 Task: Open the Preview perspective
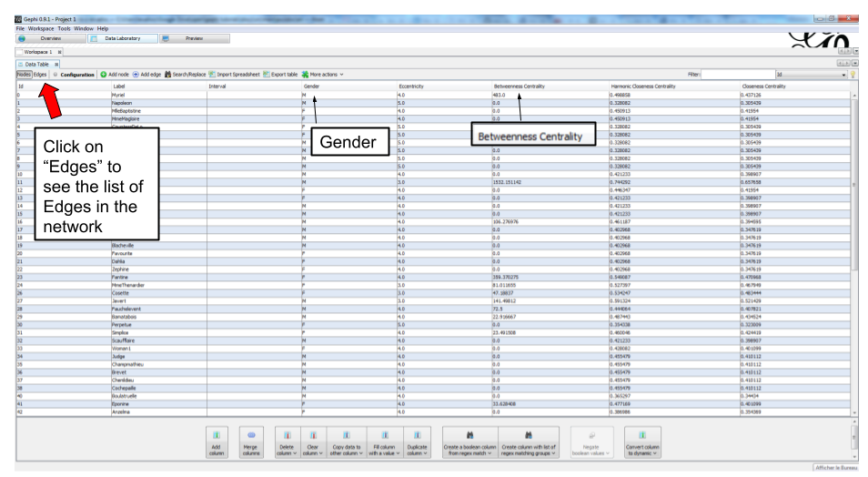point(194,39)
